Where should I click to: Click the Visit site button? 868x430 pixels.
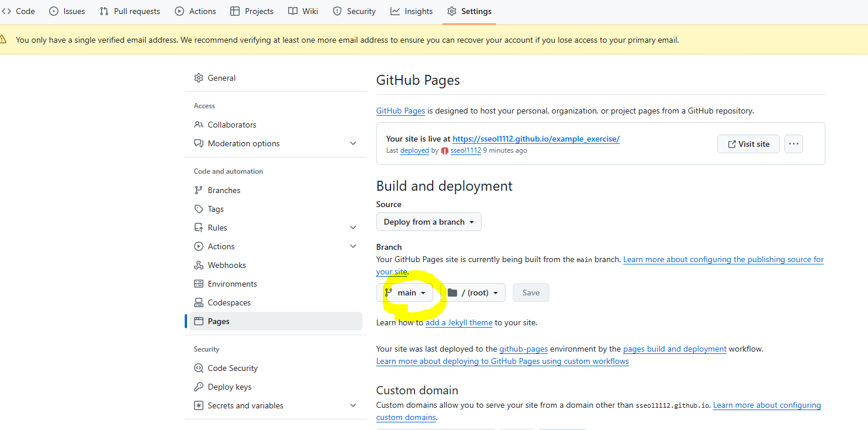(x=748, y=144)
